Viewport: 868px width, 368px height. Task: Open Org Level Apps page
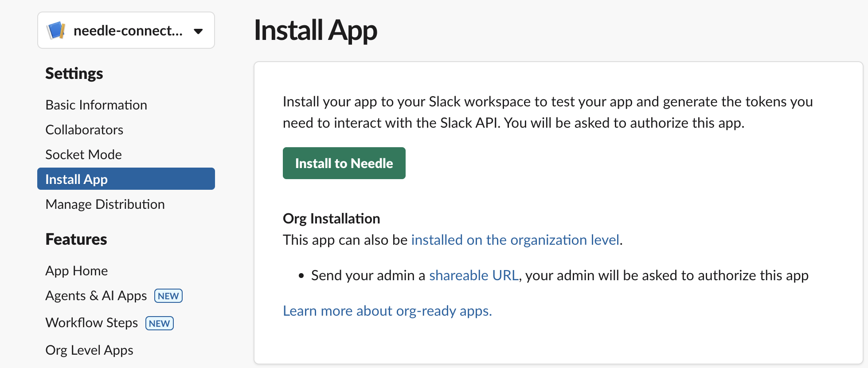click(89, 350)
